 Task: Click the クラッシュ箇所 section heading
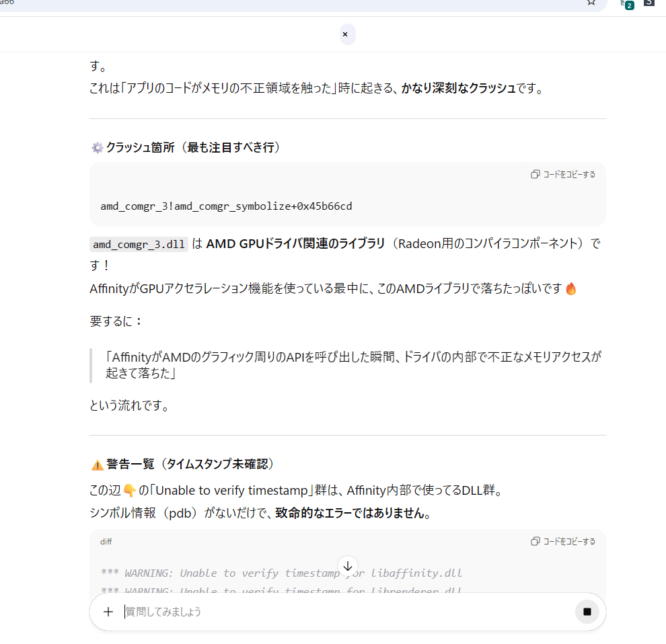[x=192, y=148]
